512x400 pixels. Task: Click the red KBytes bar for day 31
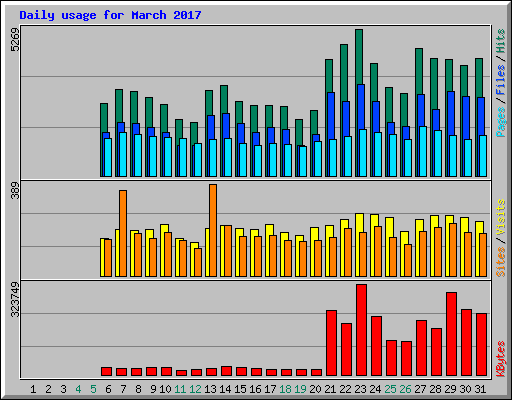point(481,344)
